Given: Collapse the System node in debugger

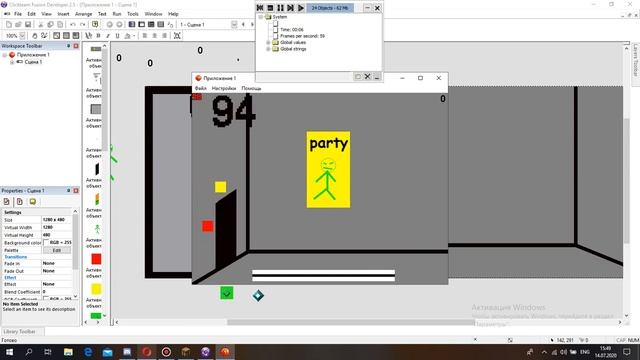Looking at the screenshot, I should coord(260,17).
